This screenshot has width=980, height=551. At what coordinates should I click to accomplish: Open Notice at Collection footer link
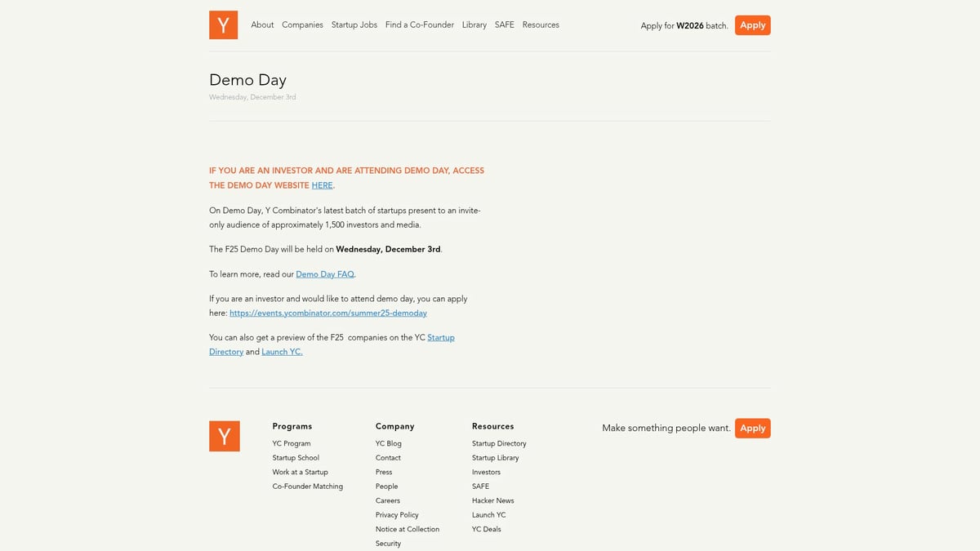(x=408, y=530)
